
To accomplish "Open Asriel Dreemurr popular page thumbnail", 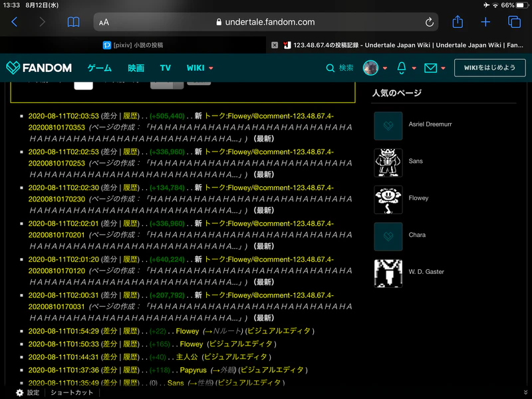I will tap(388, 126).
